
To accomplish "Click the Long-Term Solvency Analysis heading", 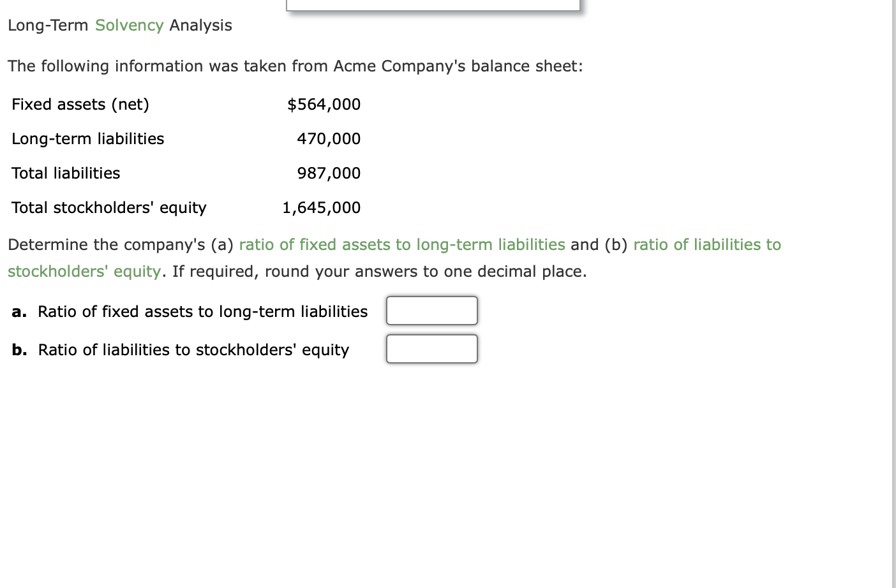I will coord(119,26).
